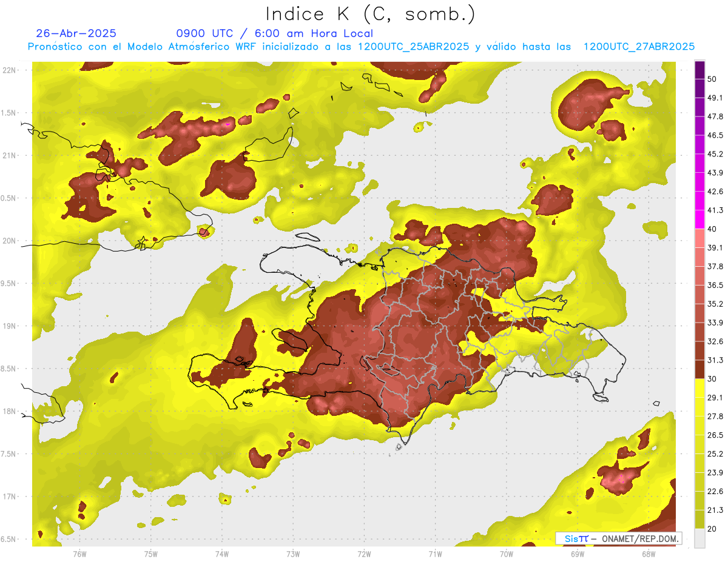Click the '43.9' value on the color scale

pyautogui.click(x=715, y=173)
